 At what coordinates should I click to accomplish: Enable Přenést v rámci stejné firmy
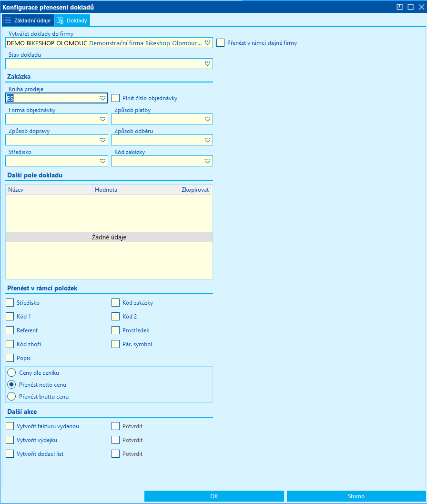pos(220,43)
